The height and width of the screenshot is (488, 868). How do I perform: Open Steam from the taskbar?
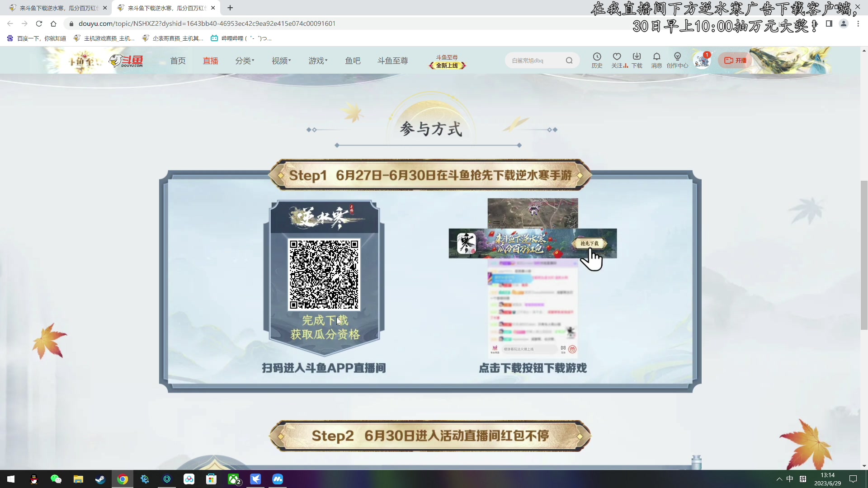pyautogui.click(x=100, y=479)
